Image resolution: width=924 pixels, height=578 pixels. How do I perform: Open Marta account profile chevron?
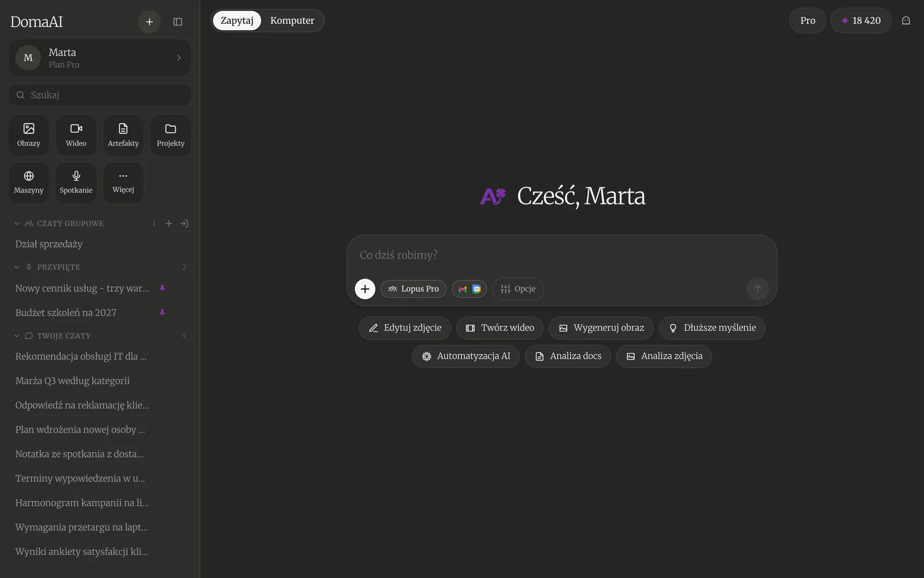tap(179, 58)
